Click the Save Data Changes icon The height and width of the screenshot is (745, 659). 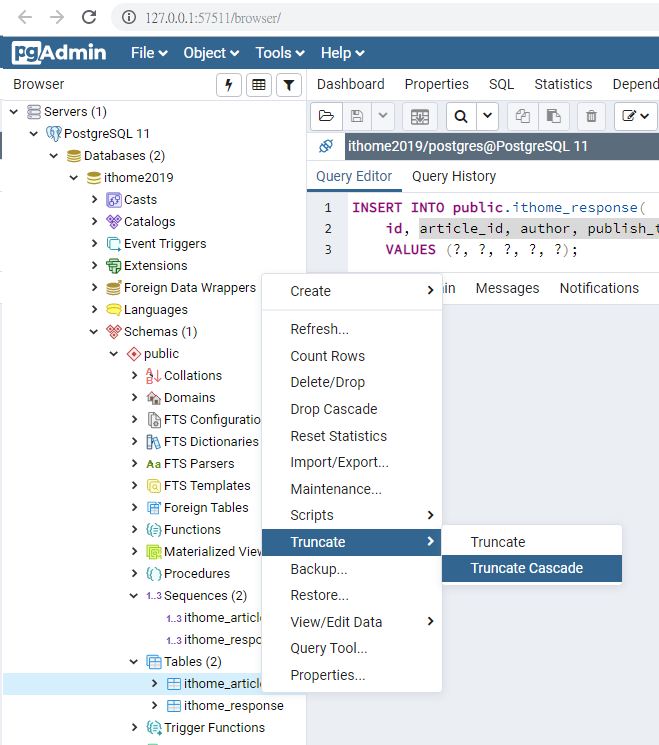point(420,116)
